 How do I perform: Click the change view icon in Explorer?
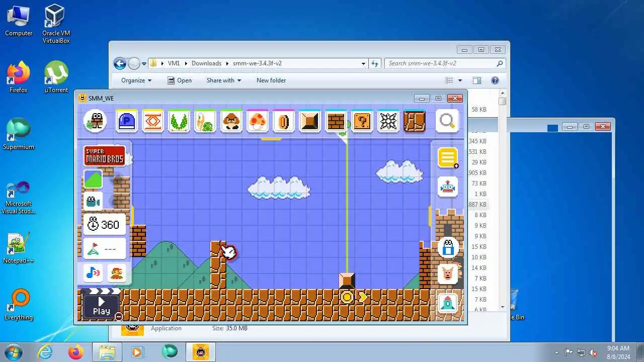click(449, 80)
